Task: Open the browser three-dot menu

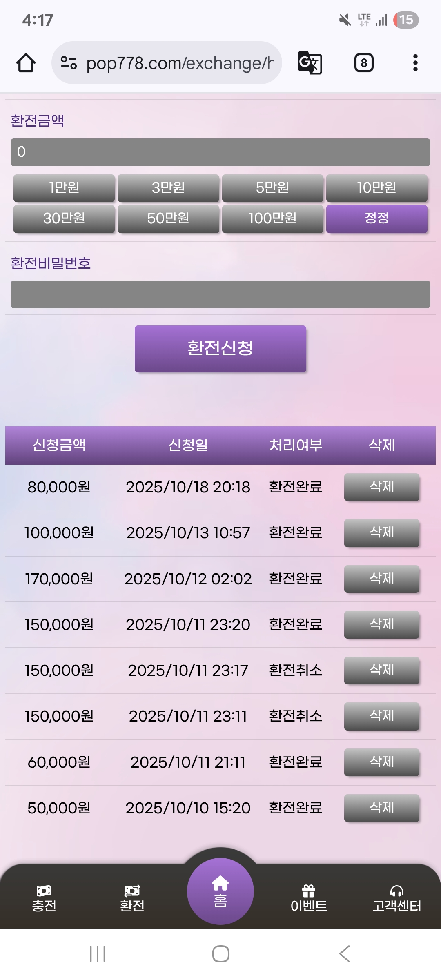Action: pos(415,63)
